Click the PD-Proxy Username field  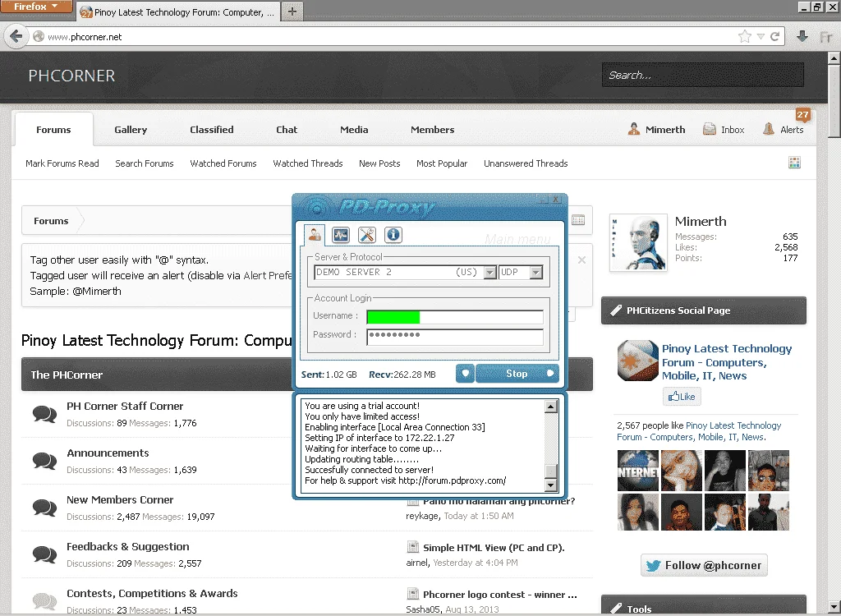pyautogui.click(x=455, y=316)
